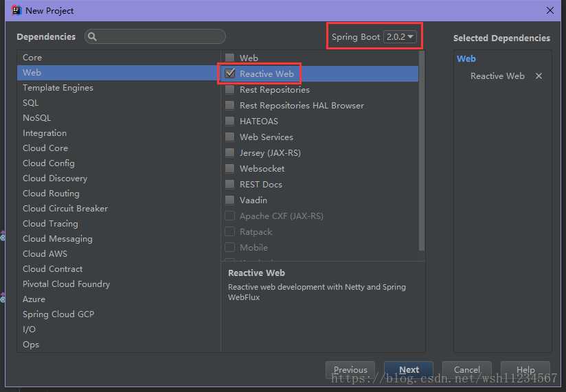Tick Rest Repositories HAL Browser checkbox

pos(229,105)
